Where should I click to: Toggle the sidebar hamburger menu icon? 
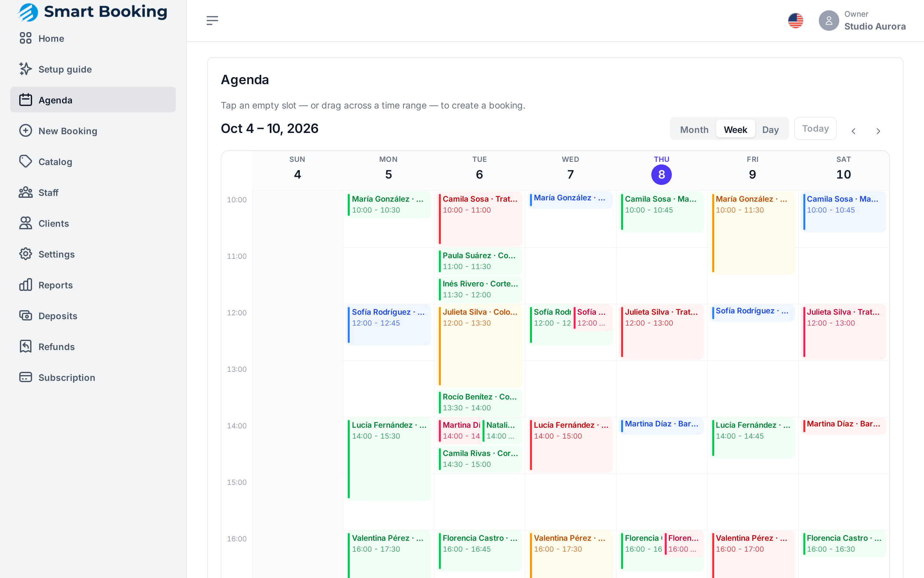tap(212, 20)
